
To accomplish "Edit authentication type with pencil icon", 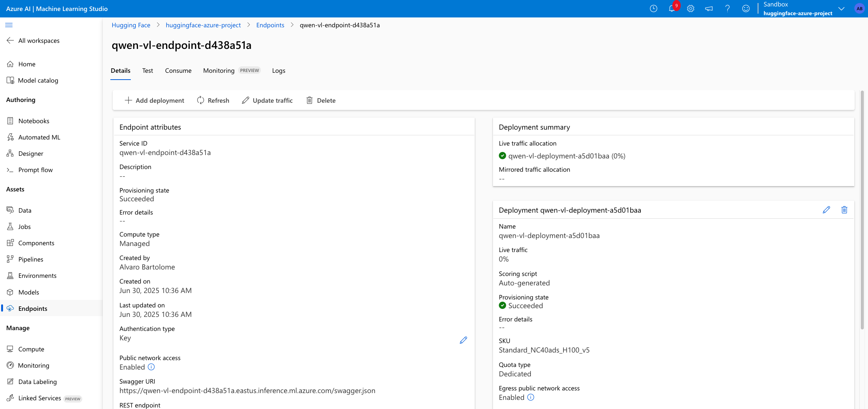I will [463, 340].
